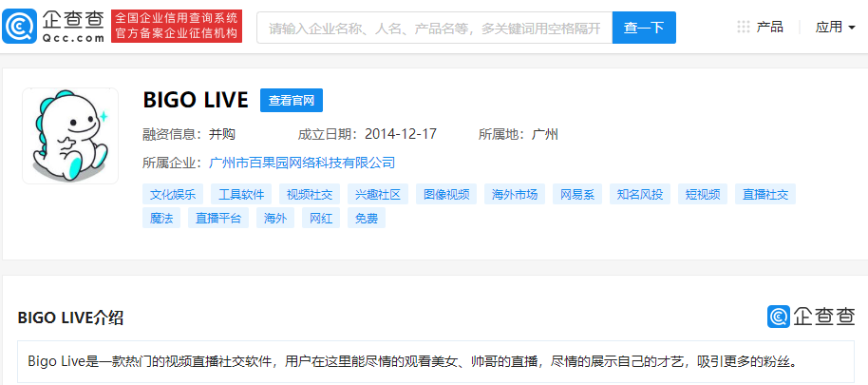Select the 直播社交 tag
The height and width of the screenshot is (385, 868).
pos(765,195)
